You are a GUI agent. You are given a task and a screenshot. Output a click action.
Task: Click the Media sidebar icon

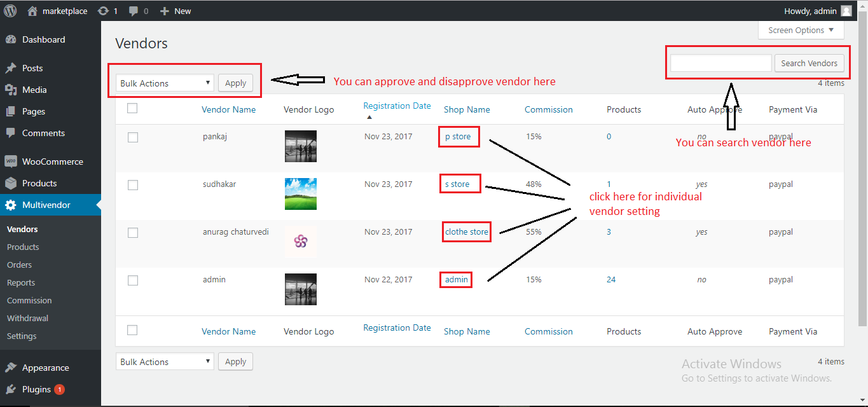point(11,90)
